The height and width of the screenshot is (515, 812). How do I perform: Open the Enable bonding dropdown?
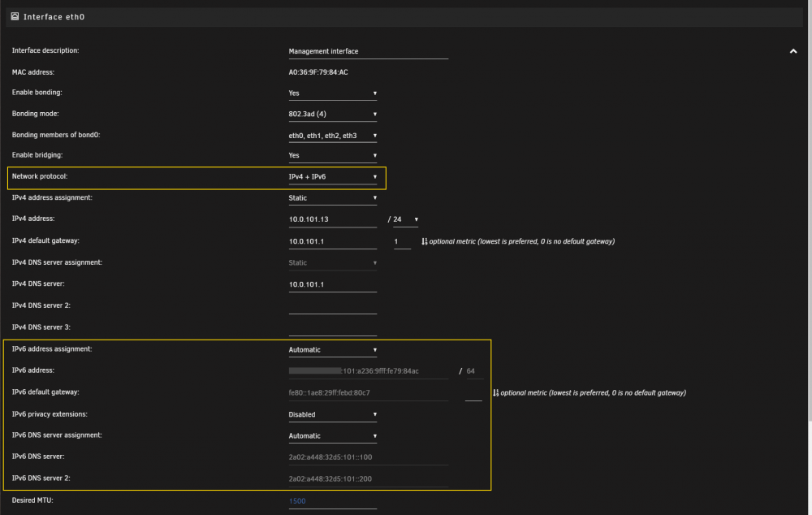click(332, 93)
